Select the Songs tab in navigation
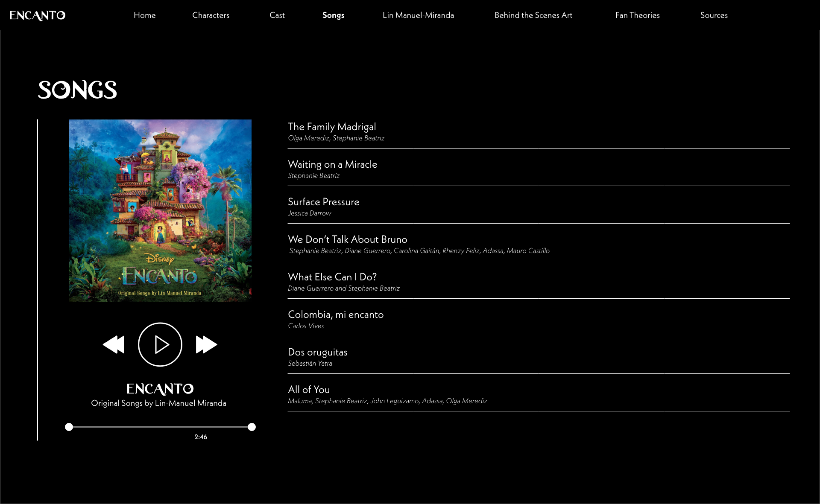 click(333, 15)
